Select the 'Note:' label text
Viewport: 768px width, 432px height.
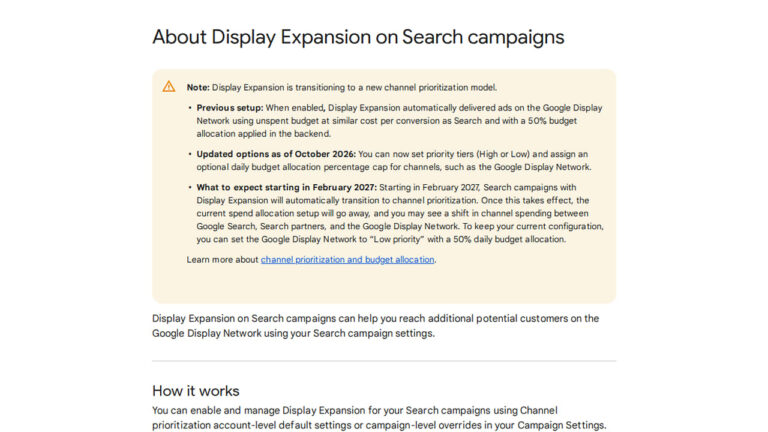[198, 87]
